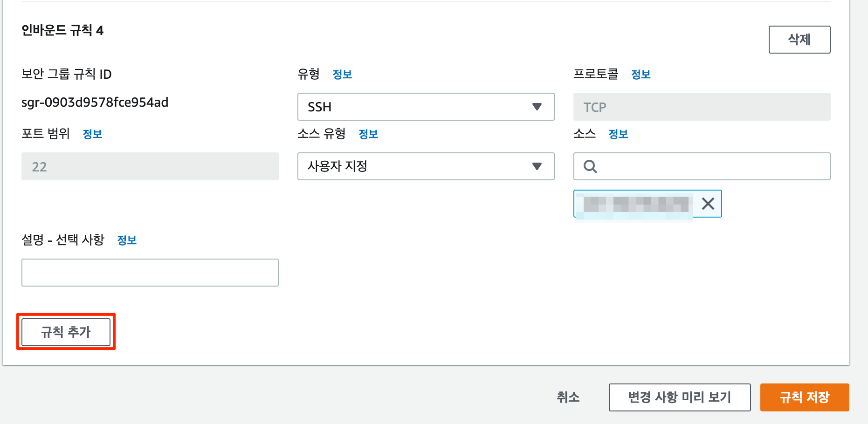Open the 소스 유형 dropdown showing 사용자 지정
This screenshot has width=868, height=424.
(426, 166)
